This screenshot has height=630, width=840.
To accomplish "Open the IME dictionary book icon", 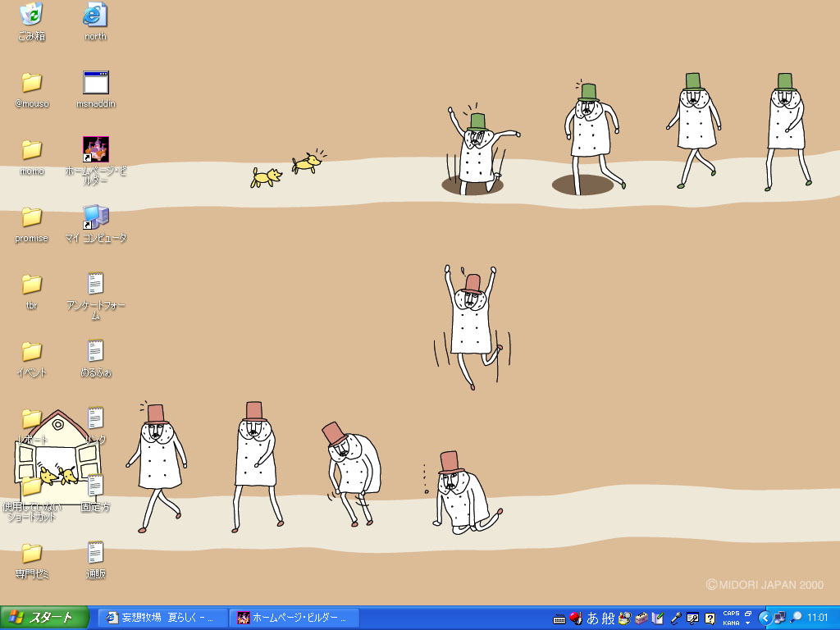I will click(x=657, y=619).
